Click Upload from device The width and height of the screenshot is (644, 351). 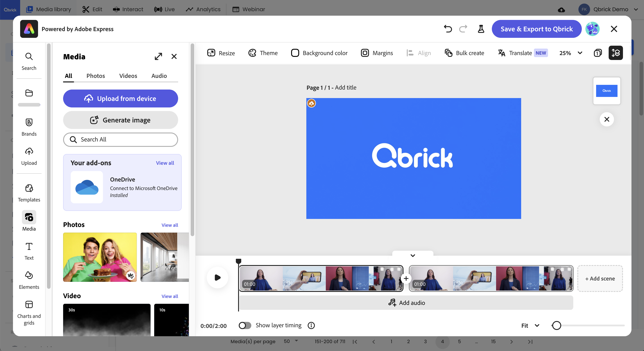coord(121,98)
